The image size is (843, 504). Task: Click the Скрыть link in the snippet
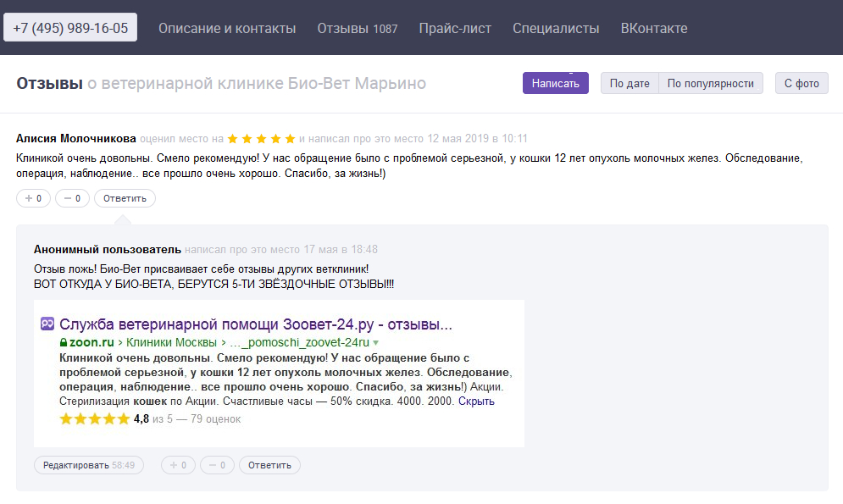click(476, 402)
